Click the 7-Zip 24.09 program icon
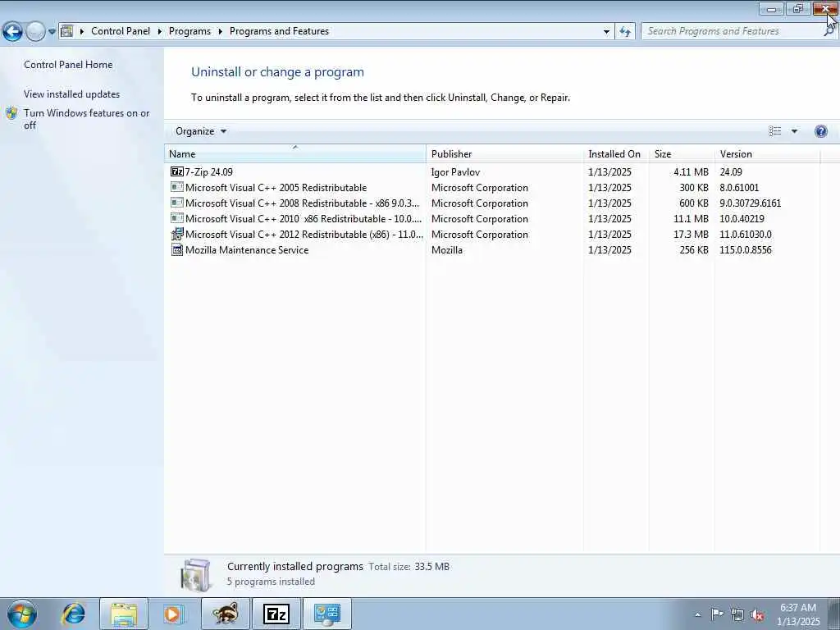 [177, 171]
